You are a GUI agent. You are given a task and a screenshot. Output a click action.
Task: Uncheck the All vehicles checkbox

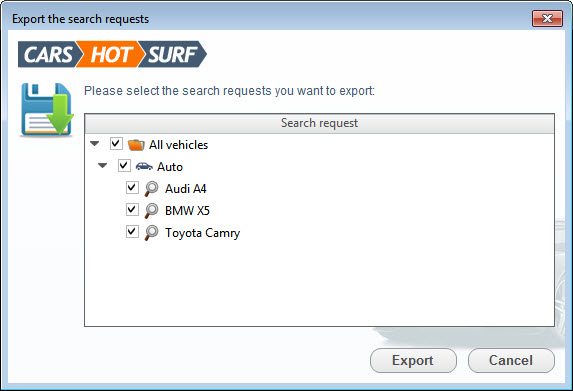click(x=116, y=144)
